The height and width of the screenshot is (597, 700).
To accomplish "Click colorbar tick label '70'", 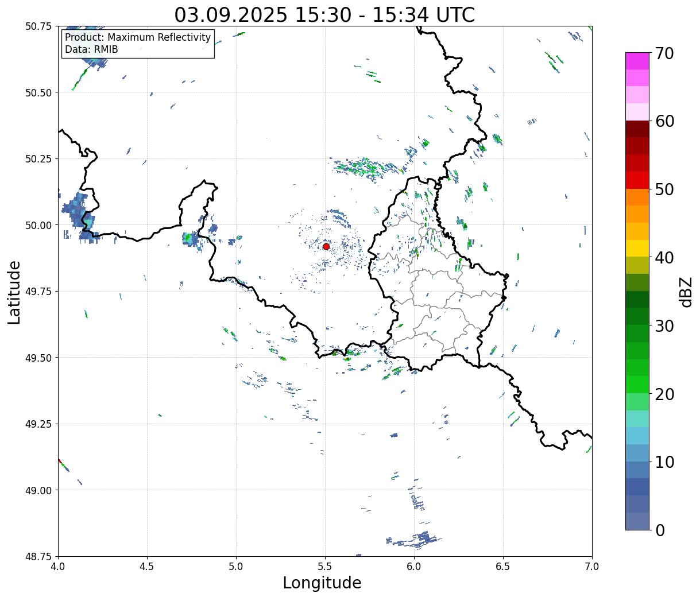I will pos(664,53).
